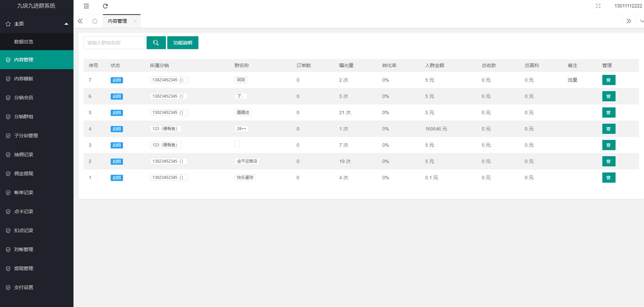Screen dimensions: 644x307
Task: Click the fullscreen toggle icon
Action: tap(598, 6)
